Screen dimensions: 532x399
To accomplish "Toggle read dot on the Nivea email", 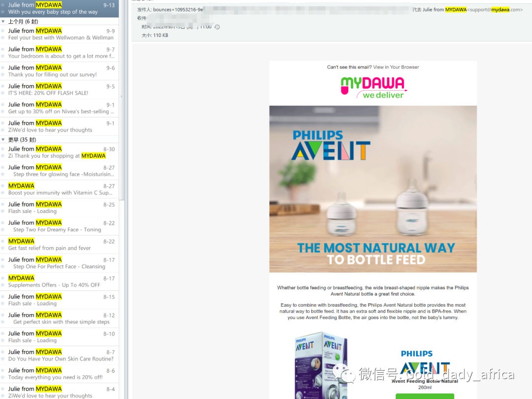I will pyautogui.click(x=3, y=105).
